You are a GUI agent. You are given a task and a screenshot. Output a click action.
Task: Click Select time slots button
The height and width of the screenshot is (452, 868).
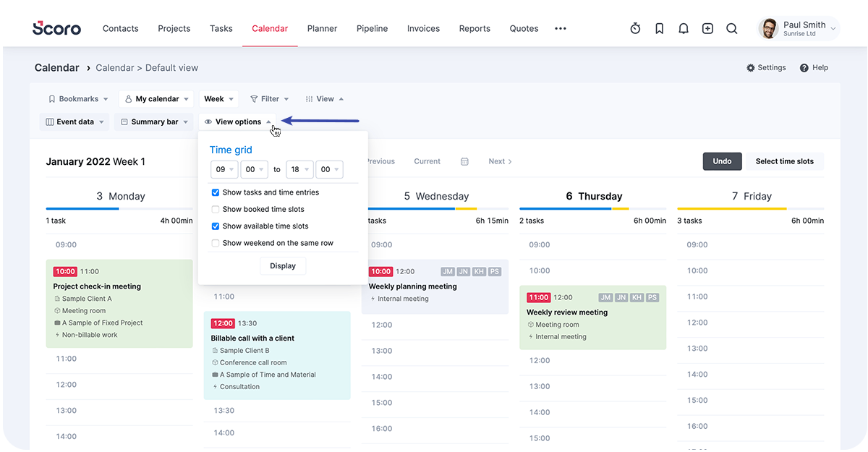pos(785,161)
